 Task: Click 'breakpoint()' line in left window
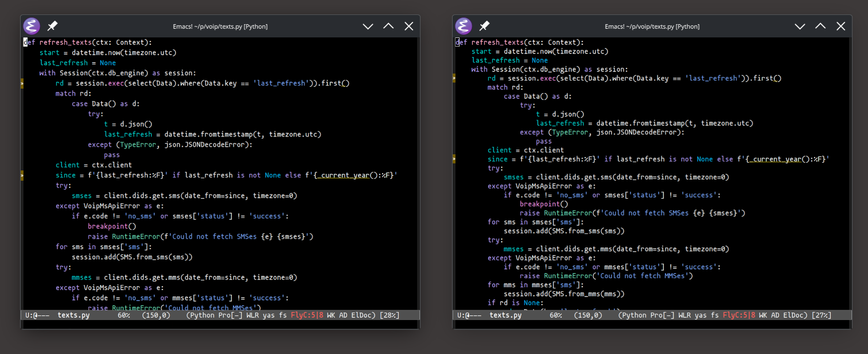point(112,226)
